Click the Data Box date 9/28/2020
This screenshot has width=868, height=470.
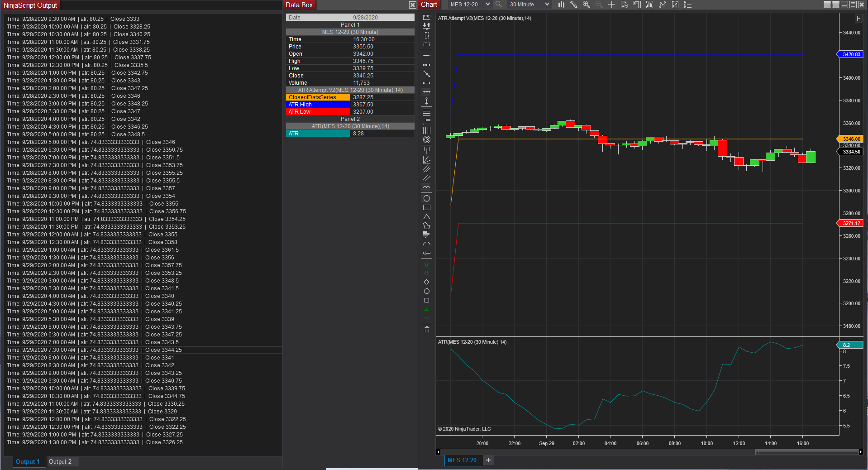tap(365, 18)
